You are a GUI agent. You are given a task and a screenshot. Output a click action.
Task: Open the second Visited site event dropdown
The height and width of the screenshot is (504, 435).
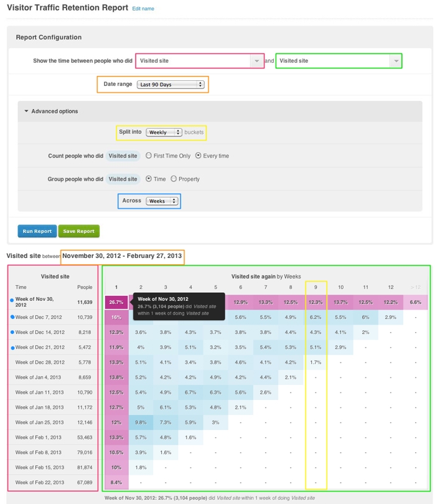click(x=339, y=61)
